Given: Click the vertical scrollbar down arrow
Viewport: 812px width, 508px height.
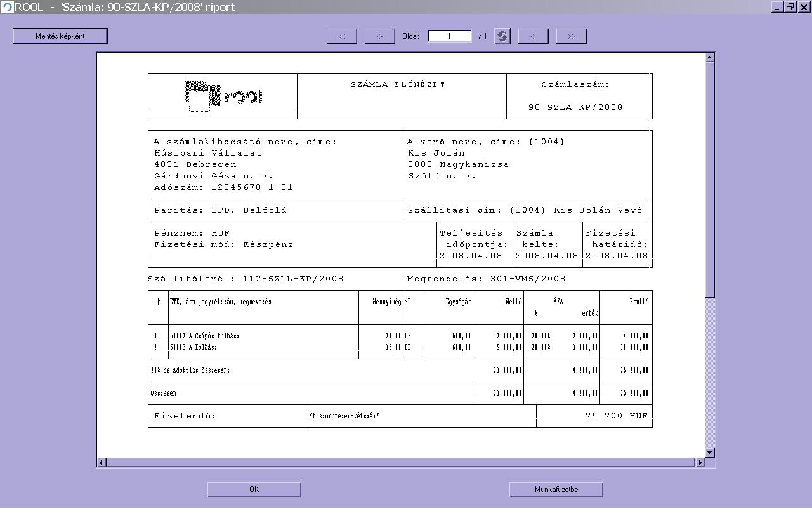Looking at the screenshot, I should [x=710, y=453].
